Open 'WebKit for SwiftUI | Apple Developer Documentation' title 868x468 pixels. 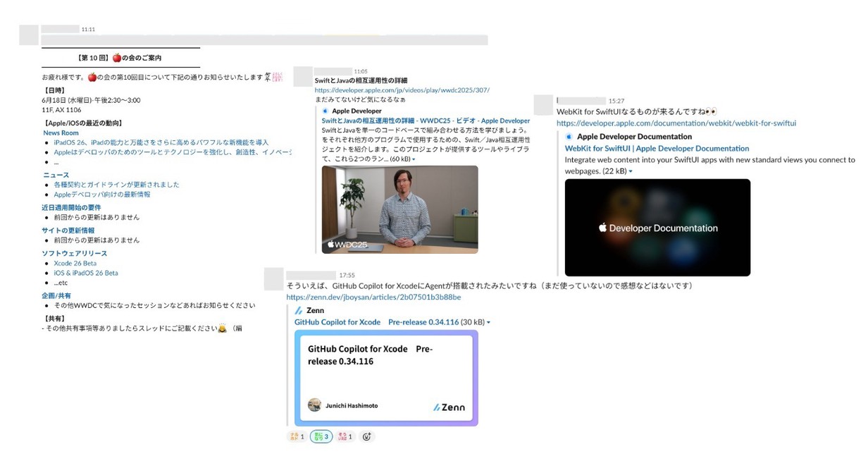click(657, 149)
